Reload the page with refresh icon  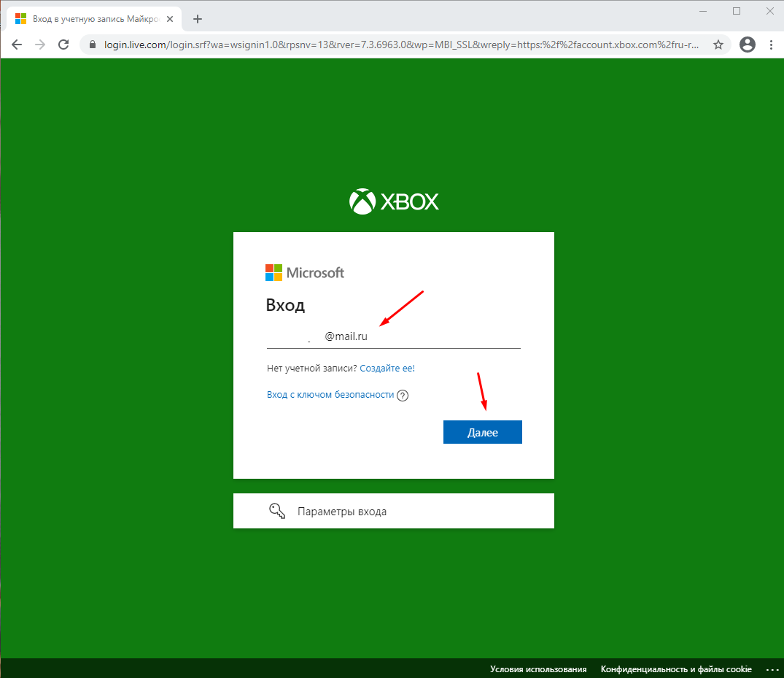63,45
